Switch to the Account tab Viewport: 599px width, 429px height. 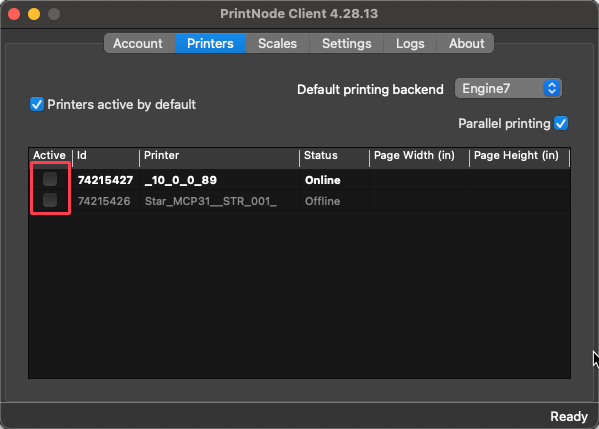[x=139, y=43]
